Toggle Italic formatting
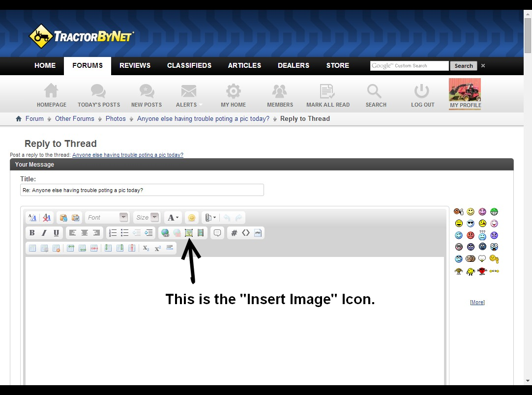This screenshot has height=395, width=532. click(44, 233)
